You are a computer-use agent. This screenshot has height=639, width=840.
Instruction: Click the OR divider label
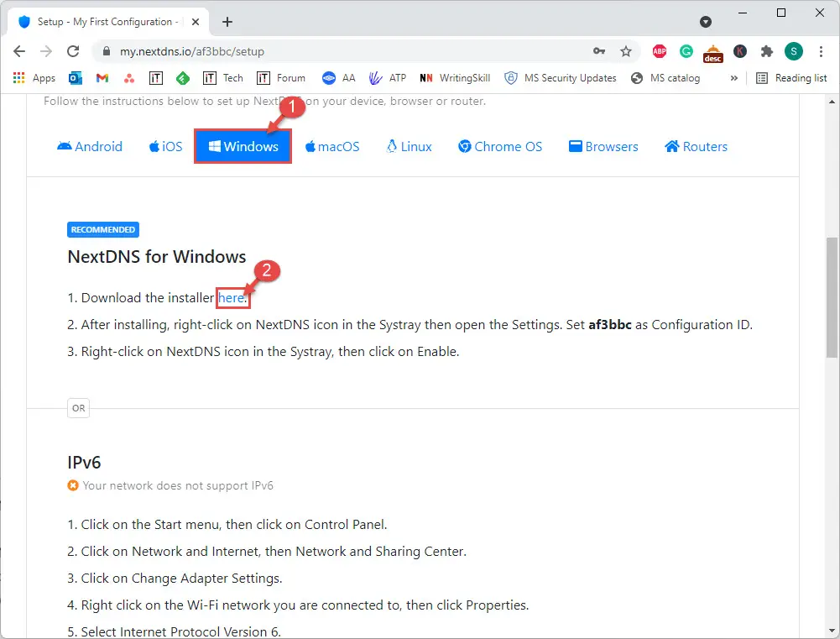point(78,408)
